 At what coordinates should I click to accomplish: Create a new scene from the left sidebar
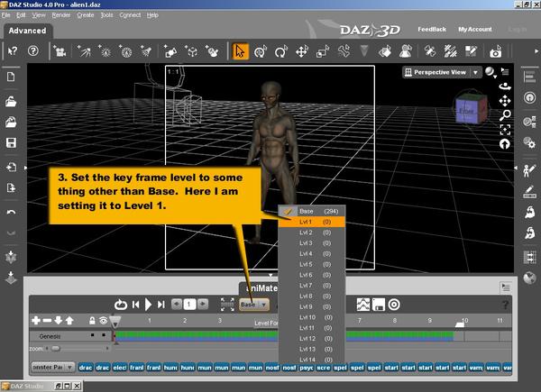11,77
